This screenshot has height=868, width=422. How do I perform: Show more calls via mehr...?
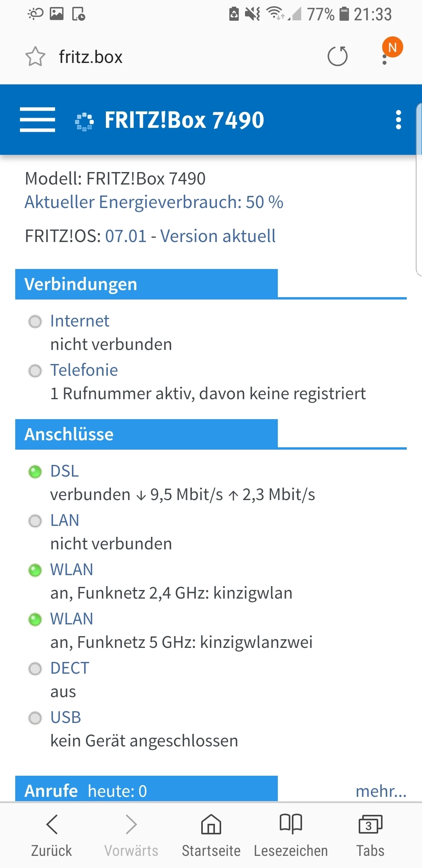381,791
